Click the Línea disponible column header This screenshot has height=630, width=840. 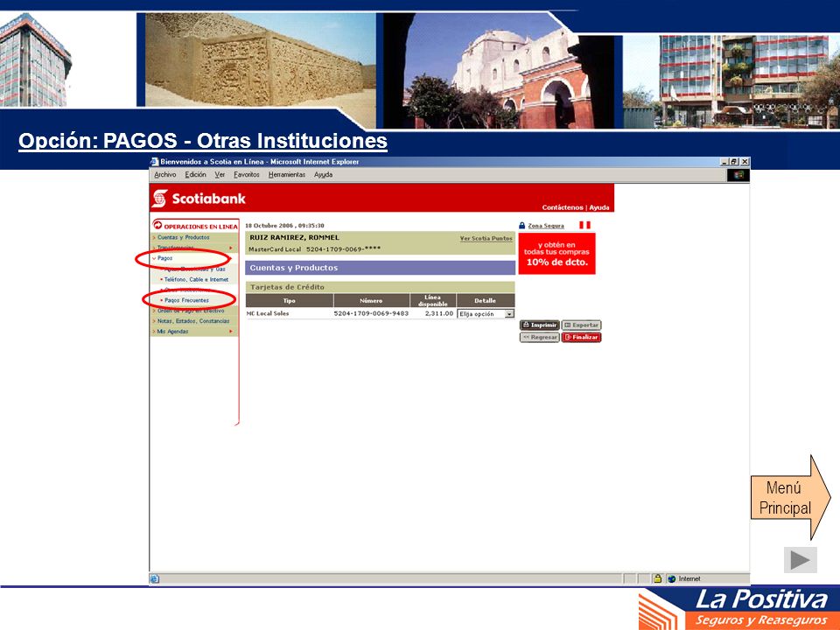(x=433, y=300)
